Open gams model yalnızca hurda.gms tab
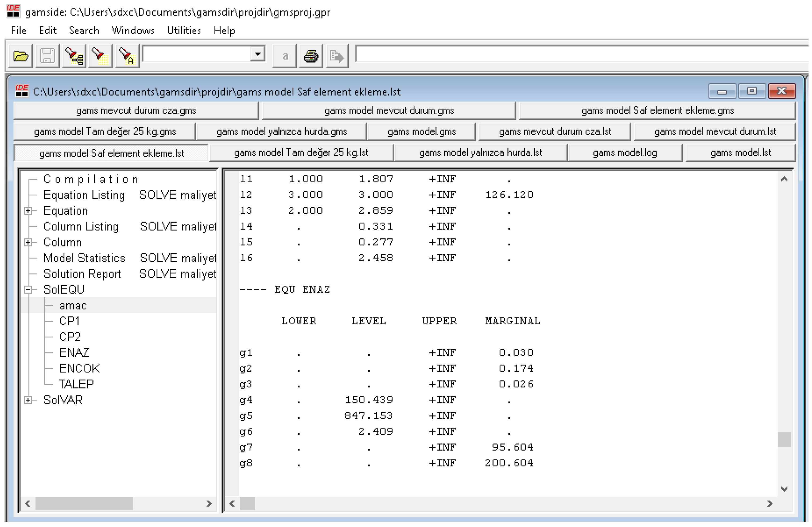 [x=281, y=132]
